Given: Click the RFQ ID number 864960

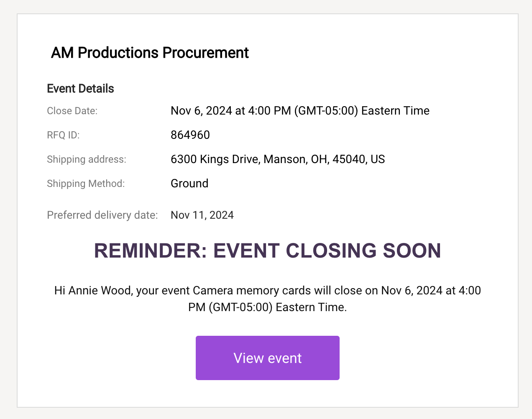Looking at the screenshot, I should point(190,135).
